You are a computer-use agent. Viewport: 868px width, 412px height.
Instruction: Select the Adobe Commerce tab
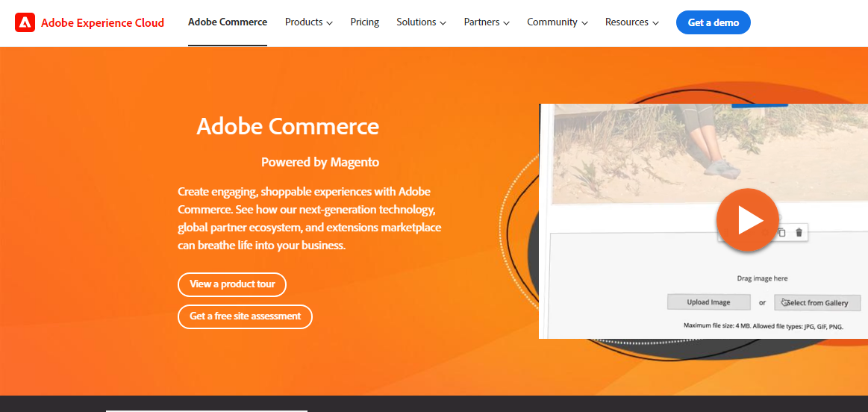point(228,22)
